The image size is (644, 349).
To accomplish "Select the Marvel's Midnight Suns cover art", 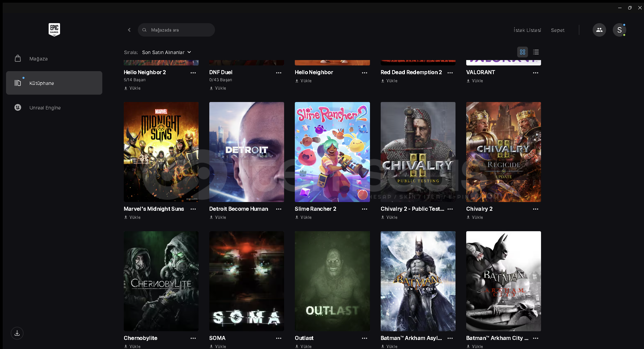I will coord(161,152).
